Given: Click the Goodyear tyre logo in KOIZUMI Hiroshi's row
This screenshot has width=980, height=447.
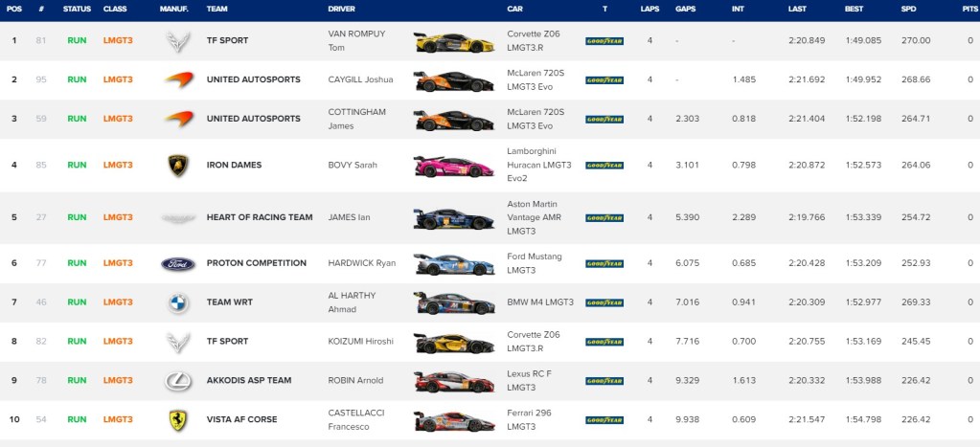Looking at the screenshot, I should pos(604,342).
